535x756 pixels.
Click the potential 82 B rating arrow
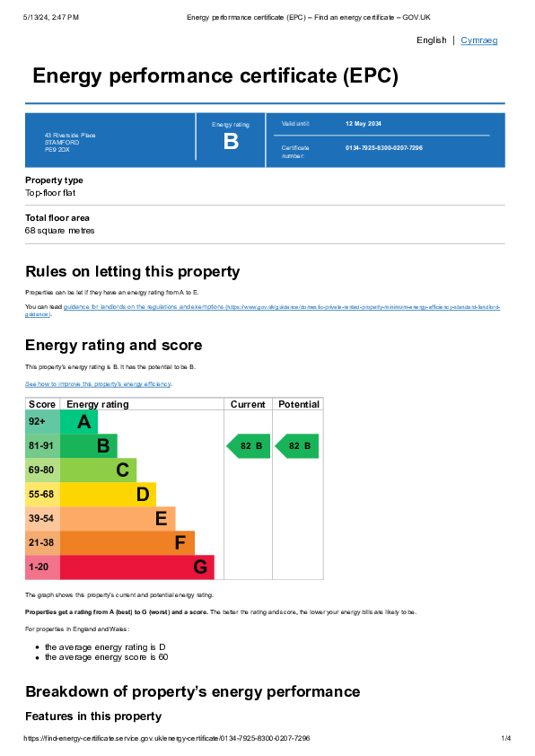tap(296, 446)
